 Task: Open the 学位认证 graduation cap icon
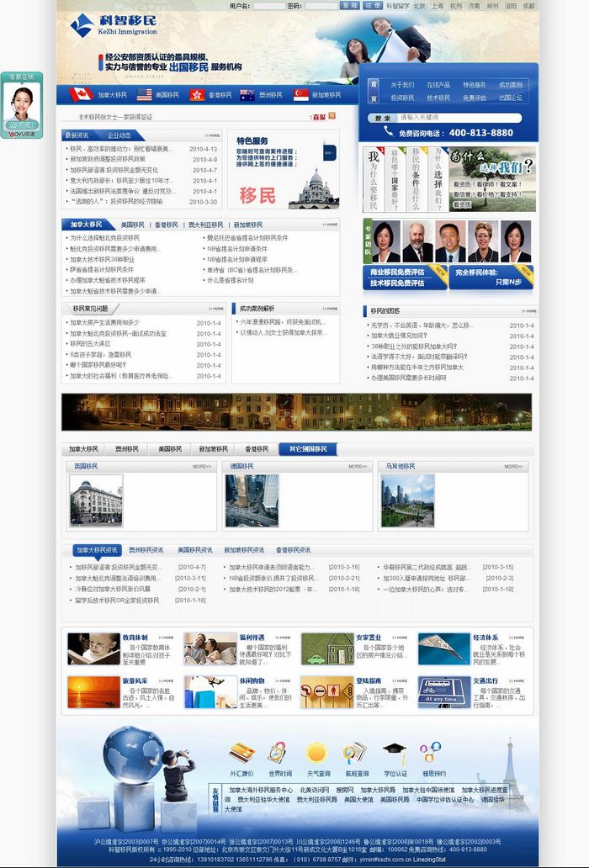click(394, 751)
